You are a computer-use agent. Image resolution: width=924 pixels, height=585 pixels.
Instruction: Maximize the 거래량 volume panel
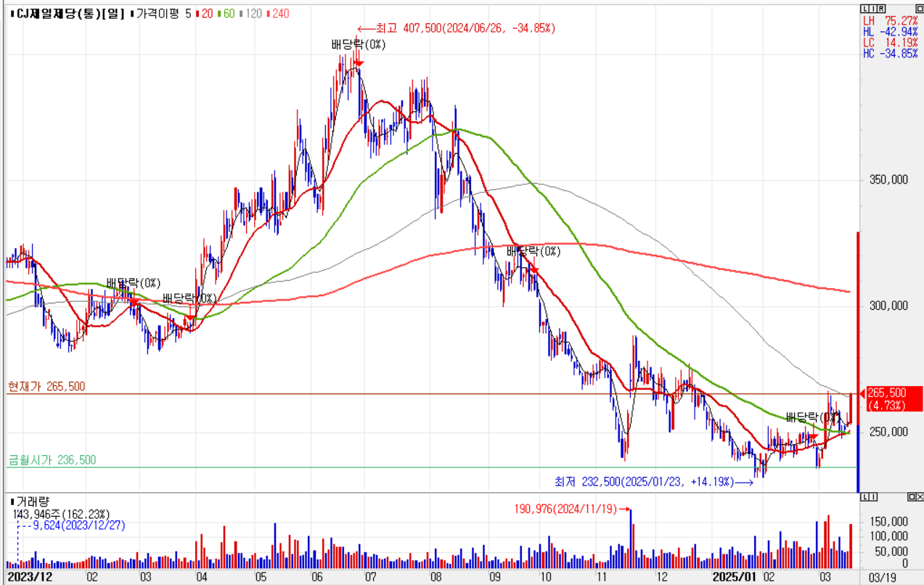click(911, 497)
